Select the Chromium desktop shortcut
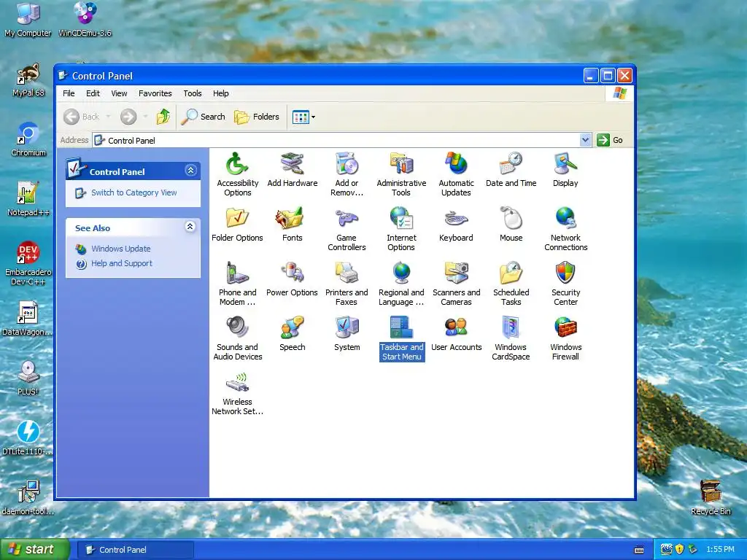747x560 pixels. pos(28,139)
